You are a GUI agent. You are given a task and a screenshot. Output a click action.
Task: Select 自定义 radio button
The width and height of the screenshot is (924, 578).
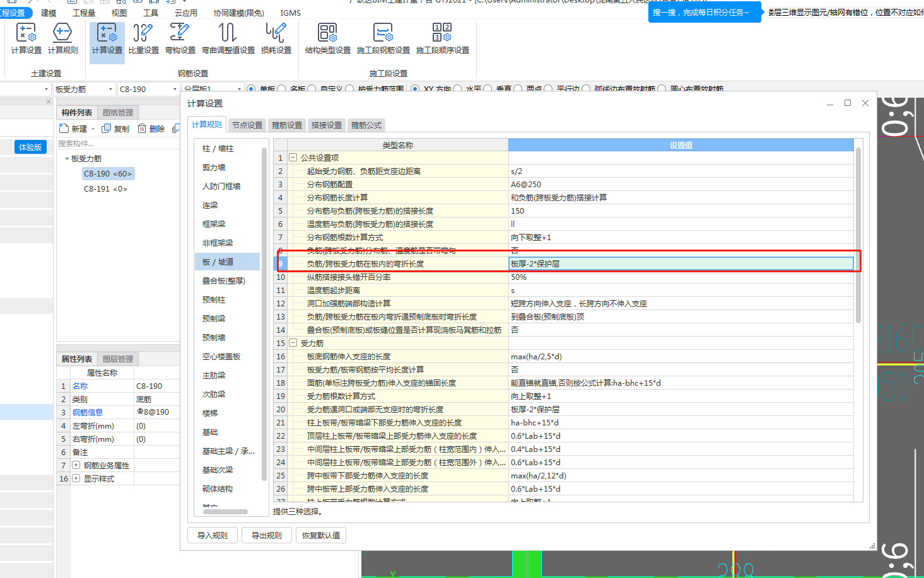click(312, 89)
